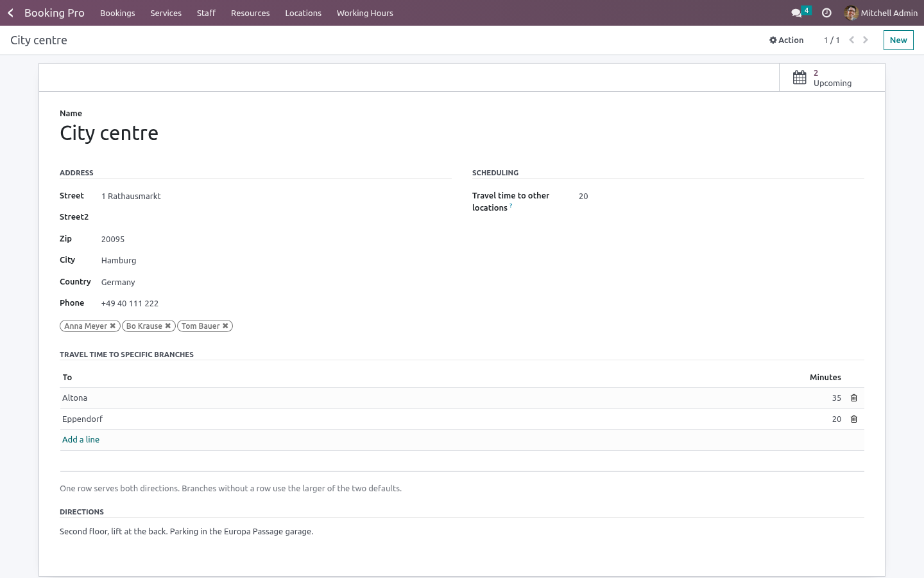Open the Bookings menu
The image size is (924, 578).
tap(117, 13)
